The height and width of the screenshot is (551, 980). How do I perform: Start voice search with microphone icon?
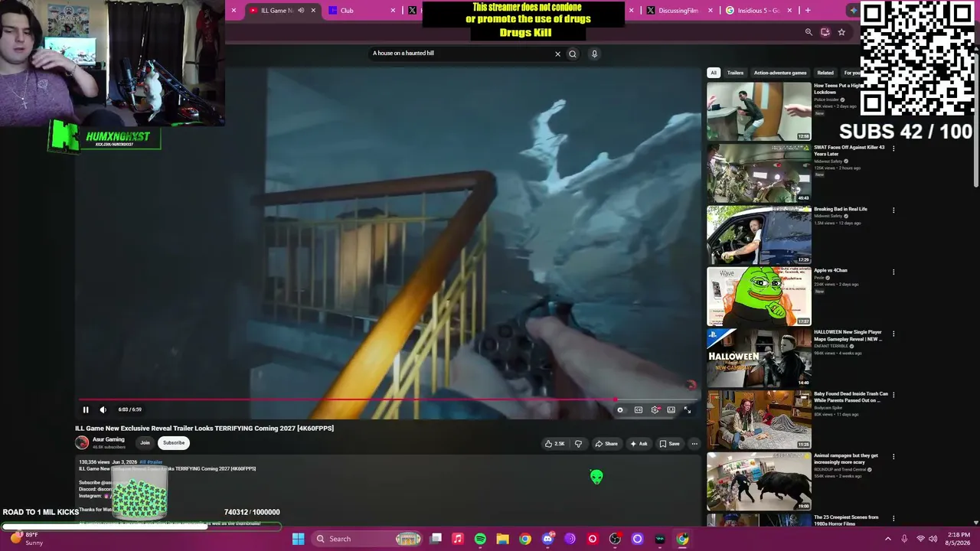coord(594,54)
